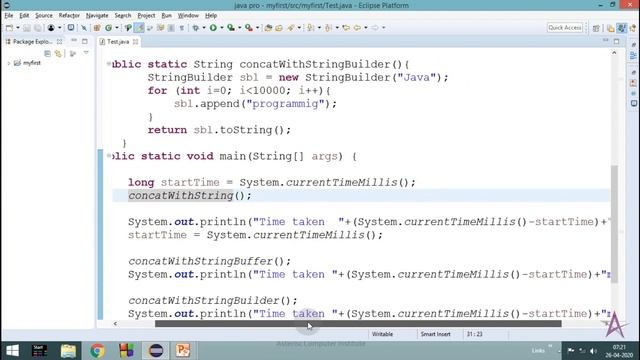Click the Run External Tools icon
Viewport: 640px width, 360px height.
click(249, 28)
